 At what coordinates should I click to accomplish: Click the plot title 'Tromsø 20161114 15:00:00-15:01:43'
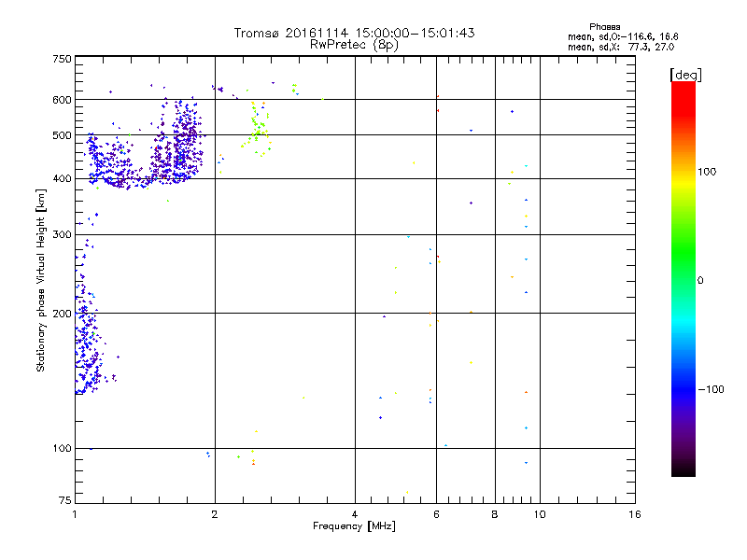(x=354, y=33)
